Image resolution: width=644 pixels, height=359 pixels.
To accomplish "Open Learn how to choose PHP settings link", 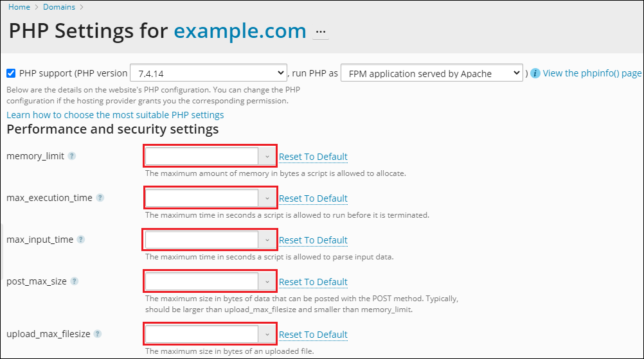I will [115, 115].
